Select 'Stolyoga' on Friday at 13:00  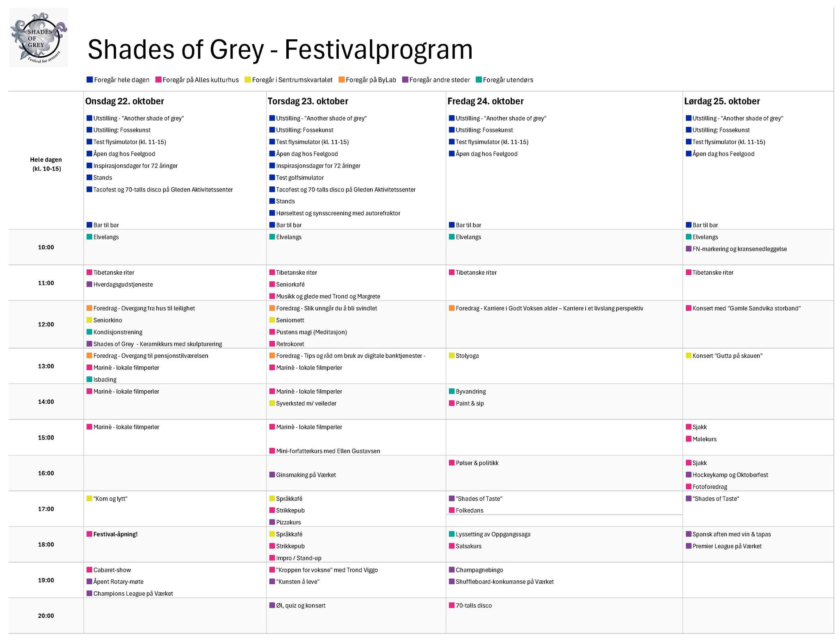pyautogui.click(x=467, y=356)
